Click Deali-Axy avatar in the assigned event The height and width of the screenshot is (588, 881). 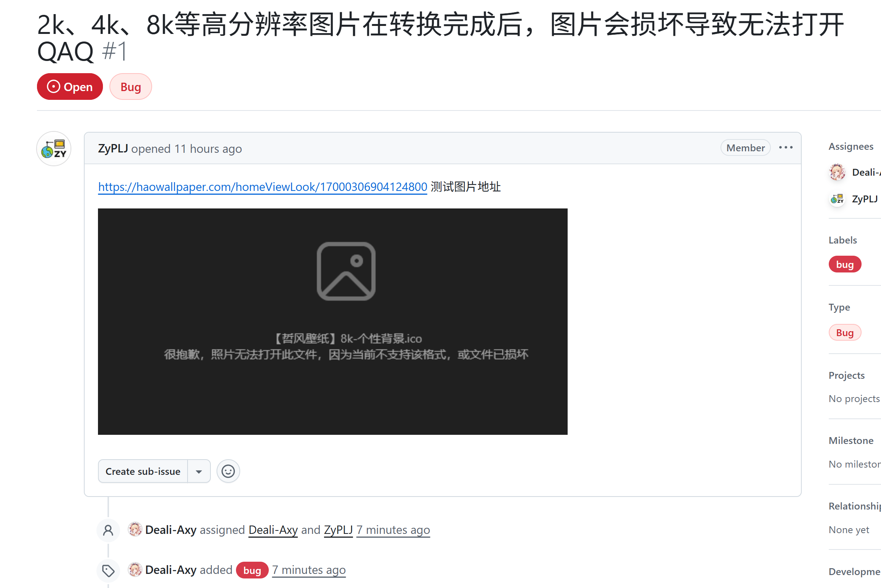(135, 529)
